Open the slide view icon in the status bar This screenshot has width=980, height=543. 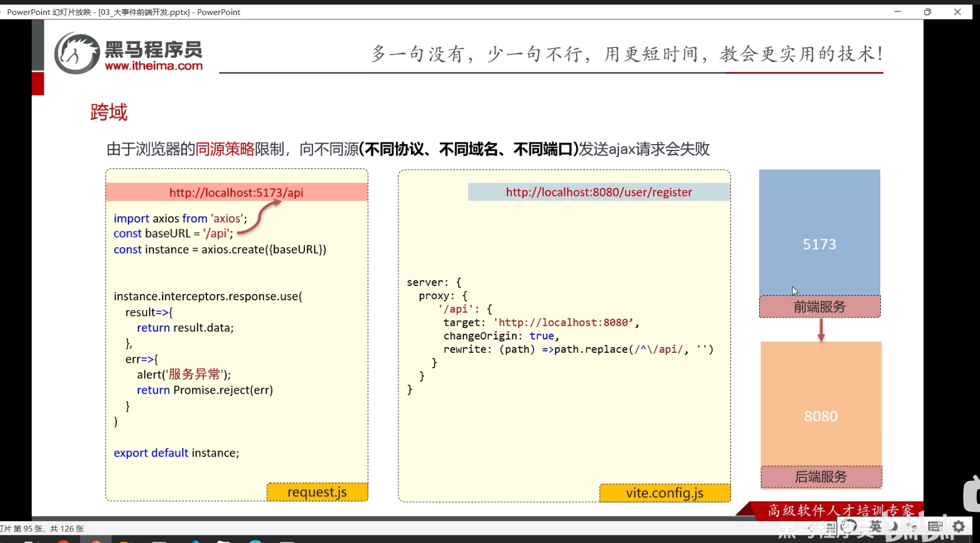pyautogui.click(x=831, y=527)
